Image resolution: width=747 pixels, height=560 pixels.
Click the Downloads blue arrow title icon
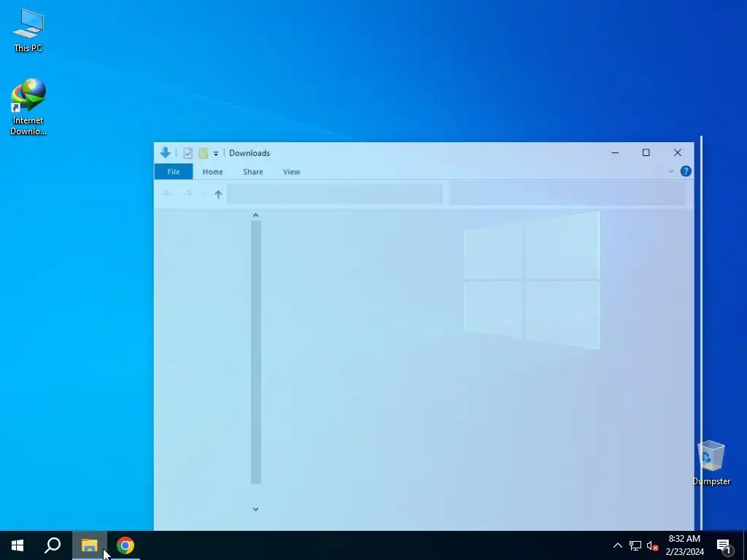pos(166,153)
